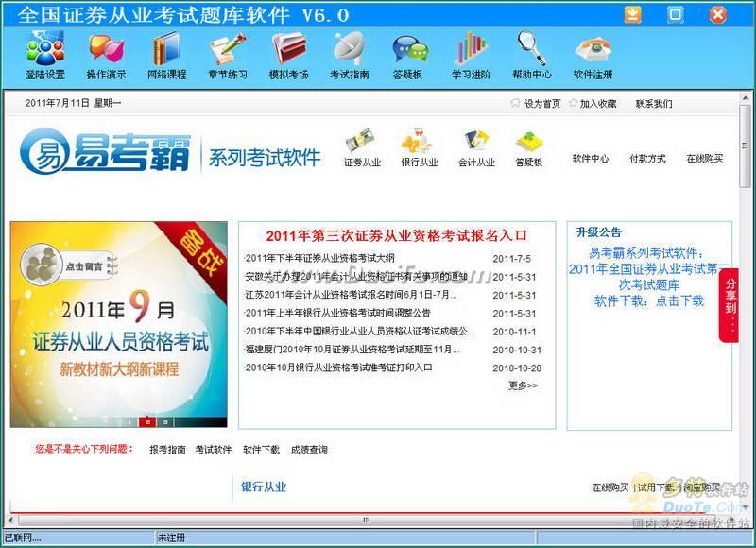The width and height of the screenshot is (756, 548).
Task: Click 2011年7月11日 星期一 date text
Action: 73,103
